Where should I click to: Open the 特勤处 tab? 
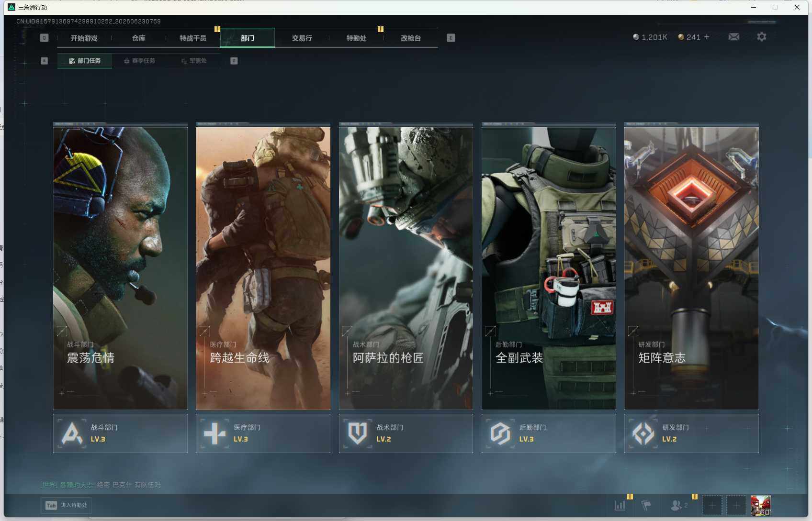(357, 38)
